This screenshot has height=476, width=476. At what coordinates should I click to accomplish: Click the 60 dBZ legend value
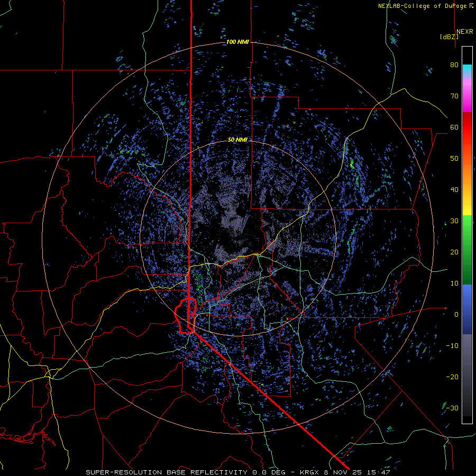[x=454, y=127]
